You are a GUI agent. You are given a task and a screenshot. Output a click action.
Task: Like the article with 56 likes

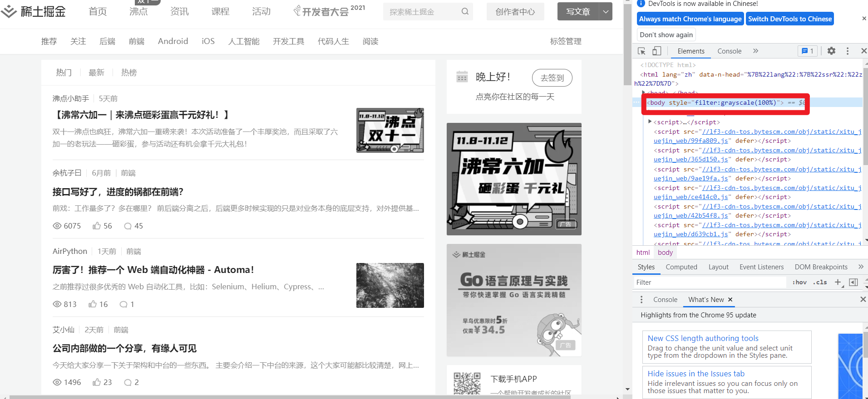(97, 226)
